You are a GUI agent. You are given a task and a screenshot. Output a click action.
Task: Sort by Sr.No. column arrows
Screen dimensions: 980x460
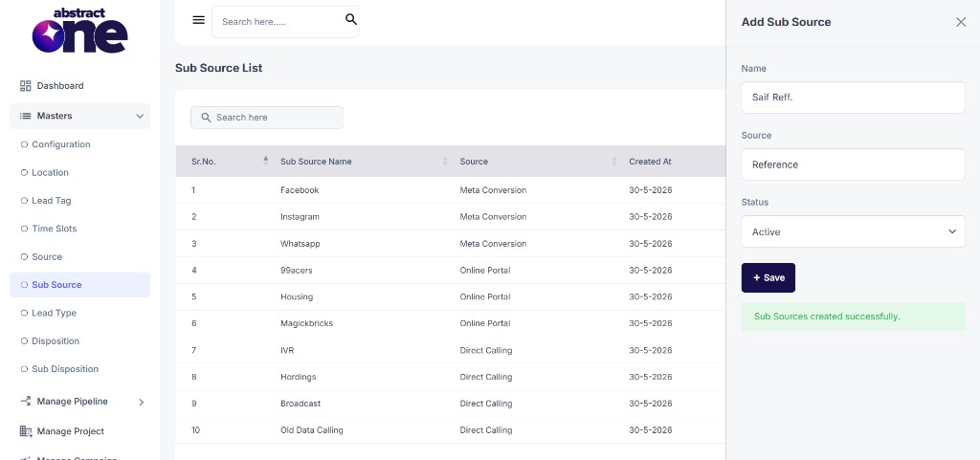pyautogui.click(x=266, y=161)
